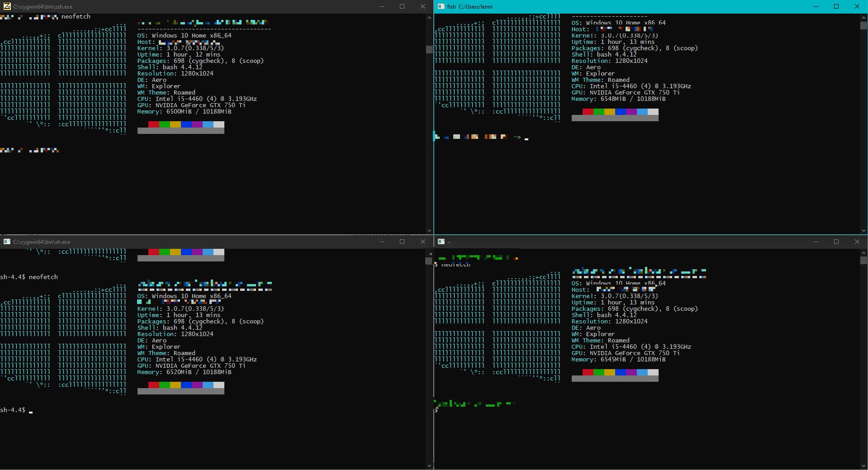Maximize the zsh.exe window

402,6
